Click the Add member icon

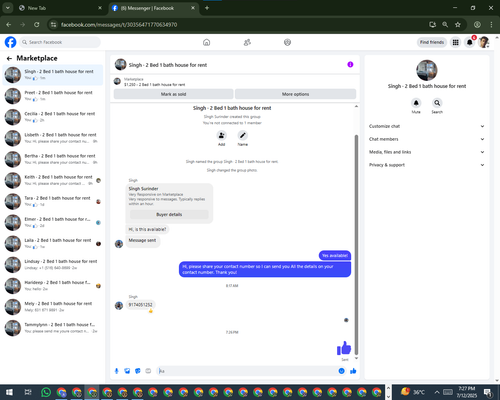[x=221, y=135]
